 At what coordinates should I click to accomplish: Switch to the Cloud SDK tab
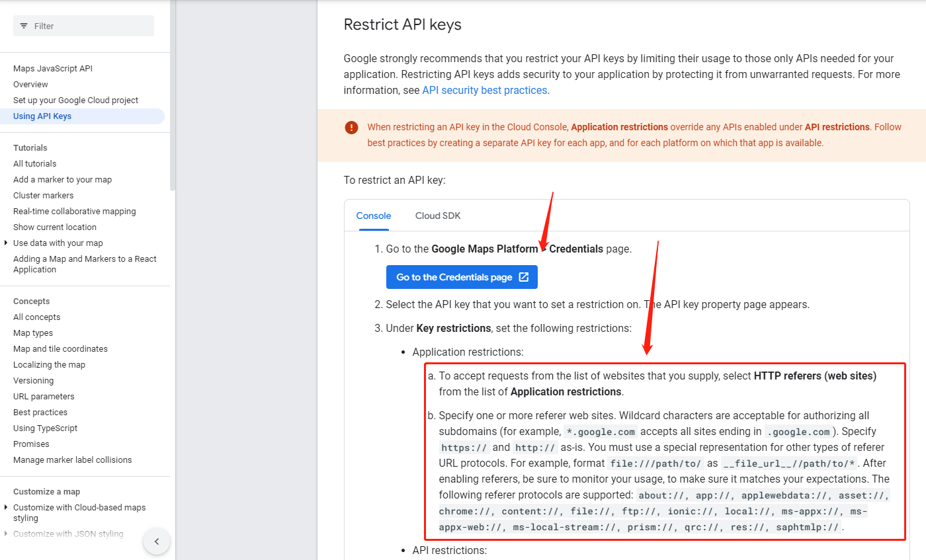coord(438,216)
